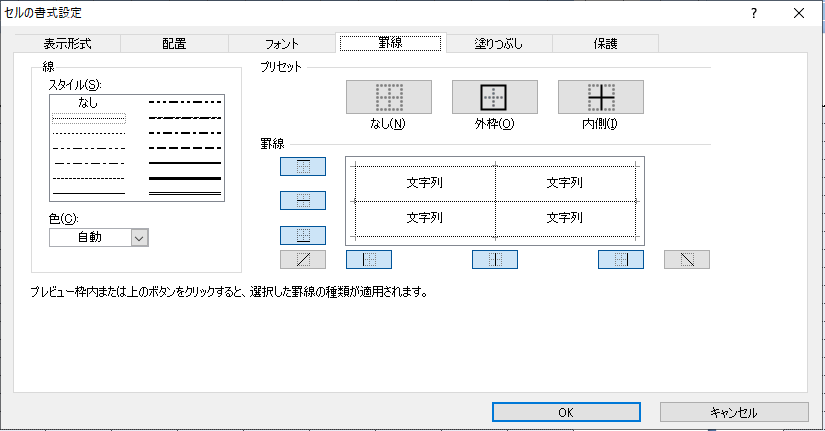Apply the 外枠 outline border preset
Image resolution: width=825 pixels, height=431 pixels.
pos(494,97)
